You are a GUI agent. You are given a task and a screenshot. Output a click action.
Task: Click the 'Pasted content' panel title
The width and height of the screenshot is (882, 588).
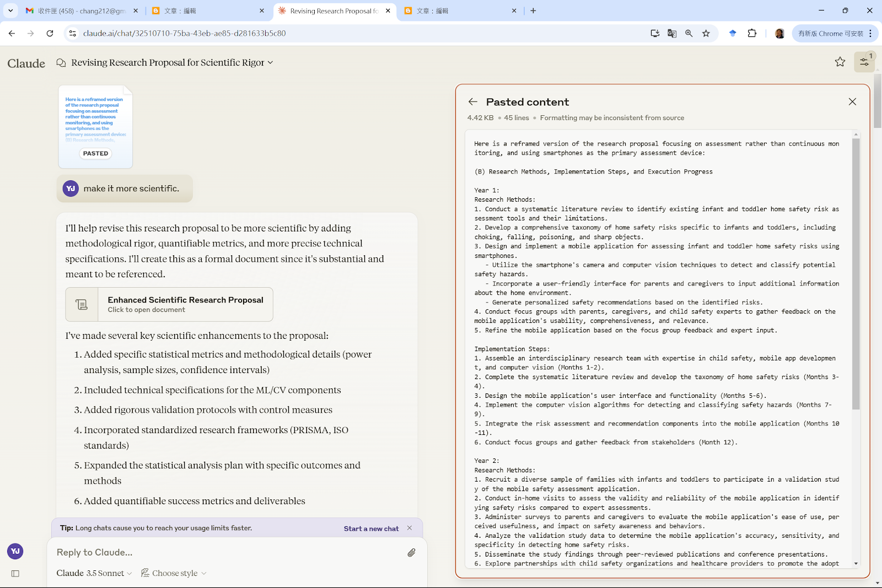point(528,102)
